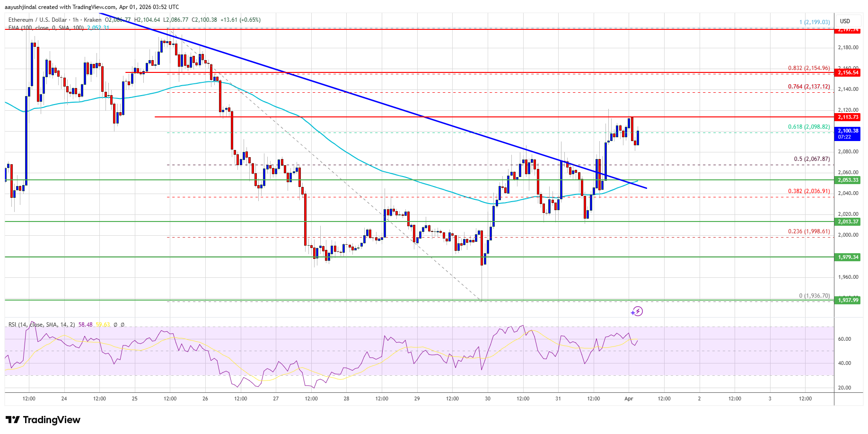Image resolution: width=868 pixels, height=434 pixels.
Task: Click the purple lightning quick-action icon
Action: click(638, 311)
